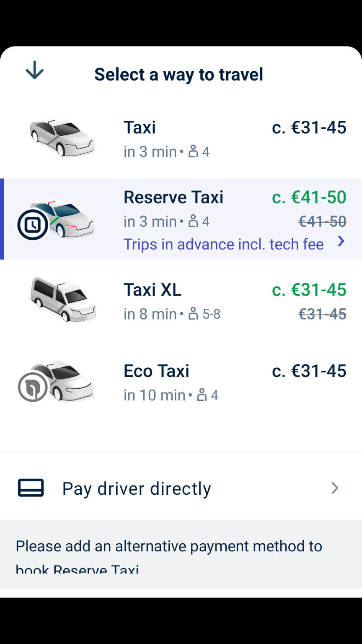
Task: Select the Eco Taxi ride option
Action: 181,382
